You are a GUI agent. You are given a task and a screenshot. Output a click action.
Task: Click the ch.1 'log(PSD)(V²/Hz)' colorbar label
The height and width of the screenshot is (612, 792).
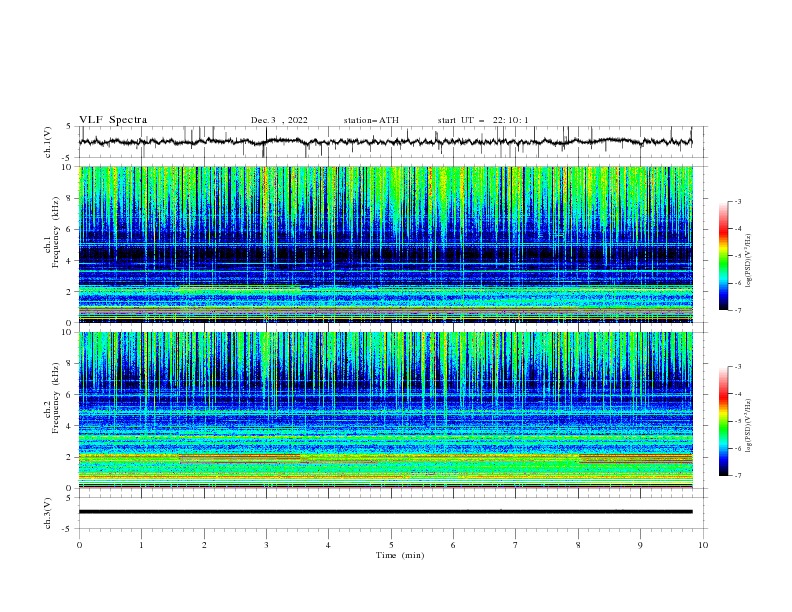click(748, 261)
